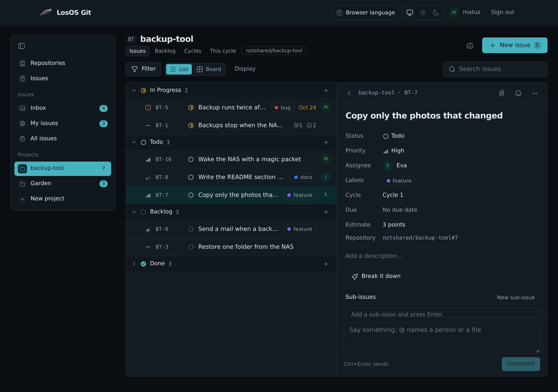The height and width of the screenshot is (392, 558).
Task: Click the status circle on the BT-10 row
Action: tap(191, 159)
